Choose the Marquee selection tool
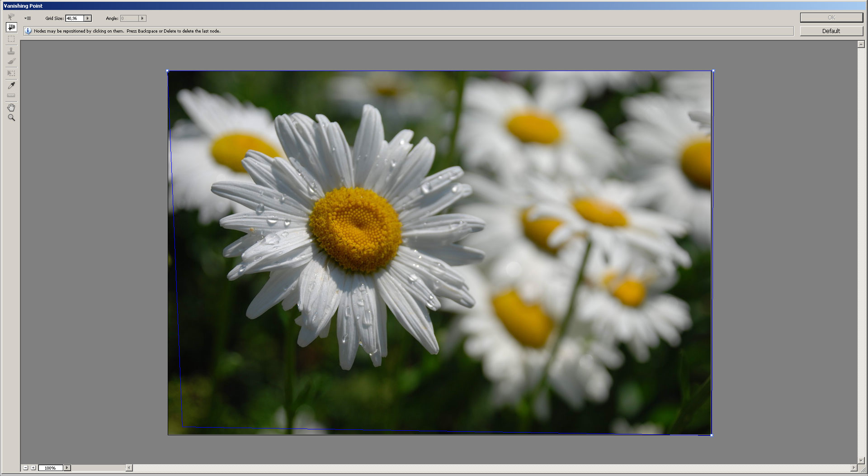The image size is (868, 476). tap(11, 39)
